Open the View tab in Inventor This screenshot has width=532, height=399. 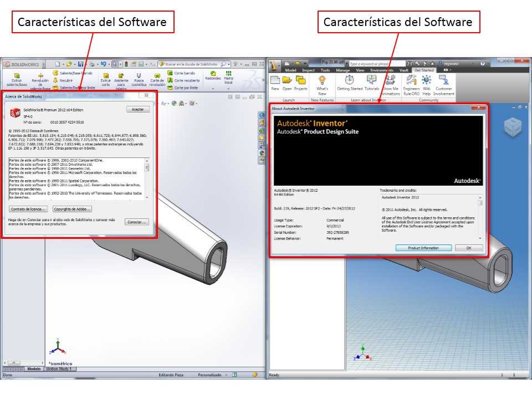click(x=360, y=70)
